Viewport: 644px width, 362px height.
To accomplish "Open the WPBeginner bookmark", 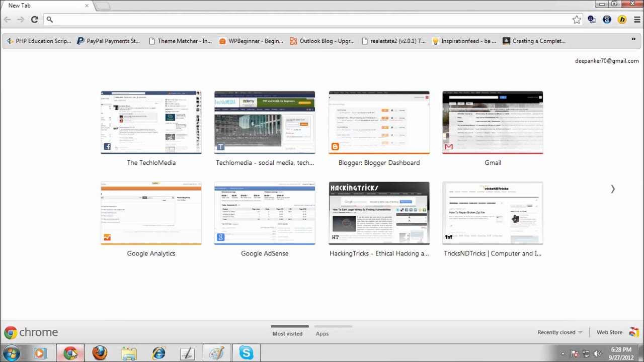I will tap(251, 41).
